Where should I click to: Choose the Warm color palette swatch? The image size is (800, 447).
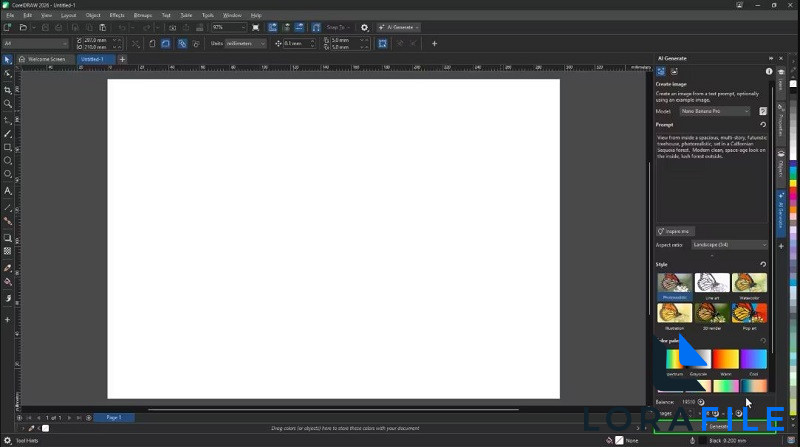click(726, 359)
